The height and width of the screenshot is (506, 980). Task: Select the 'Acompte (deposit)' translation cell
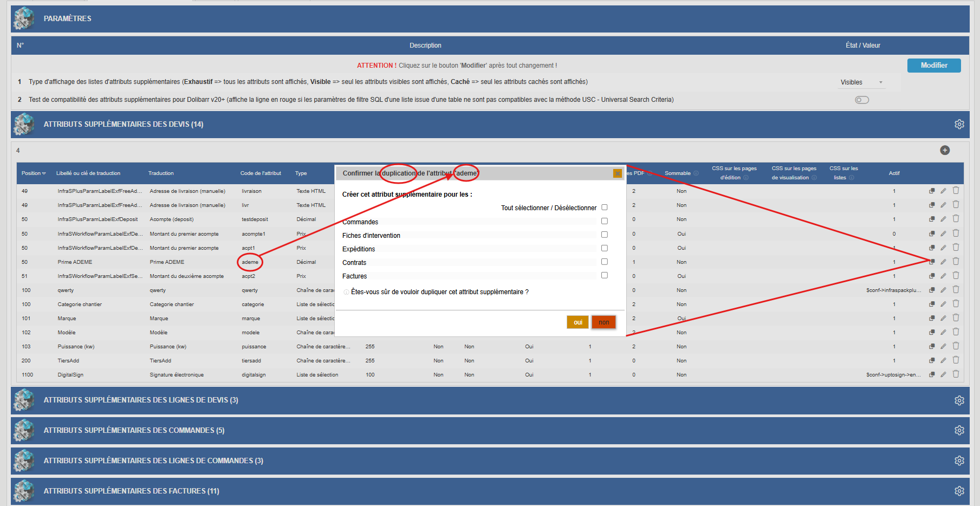pos(171,219)
